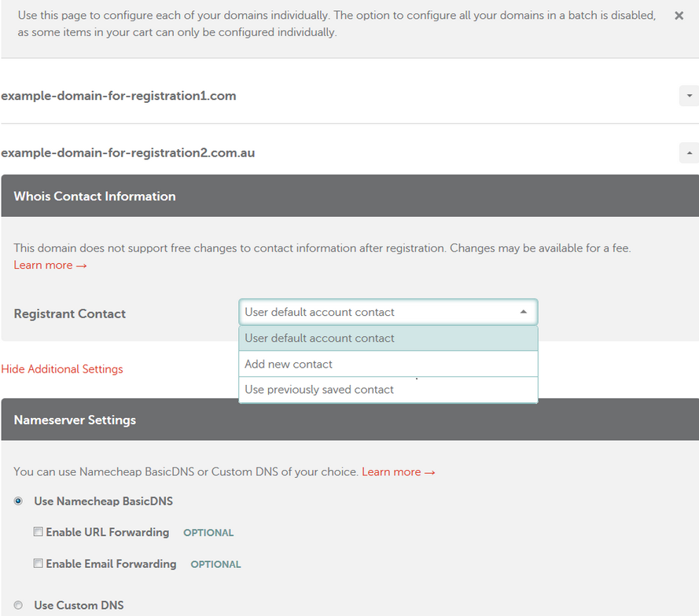Viewport: 699px width, 616px height.
Task: Click the example-domain-for-registration1.com heading
Action: (119, 95)
